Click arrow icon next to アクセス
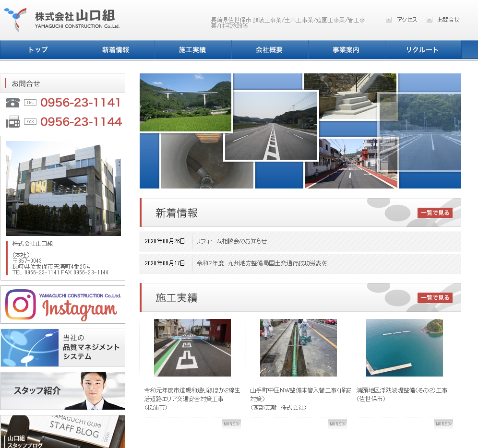 (389, 20)
